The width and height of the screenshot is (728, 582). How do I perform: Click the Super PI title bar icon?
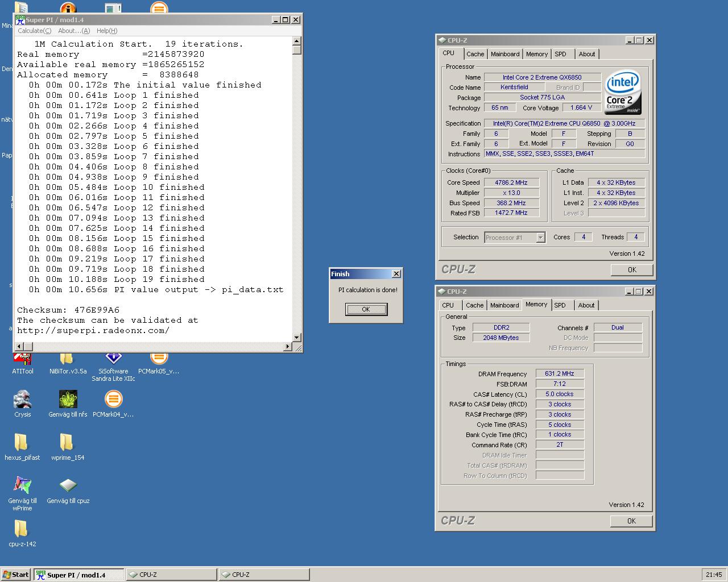click(x=20, y=19)
